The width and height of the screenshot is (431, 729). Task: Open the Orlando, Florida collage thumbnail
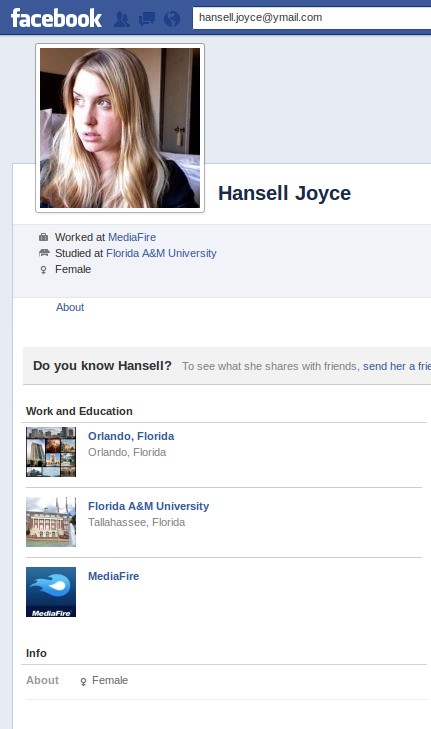click(51, 452)
